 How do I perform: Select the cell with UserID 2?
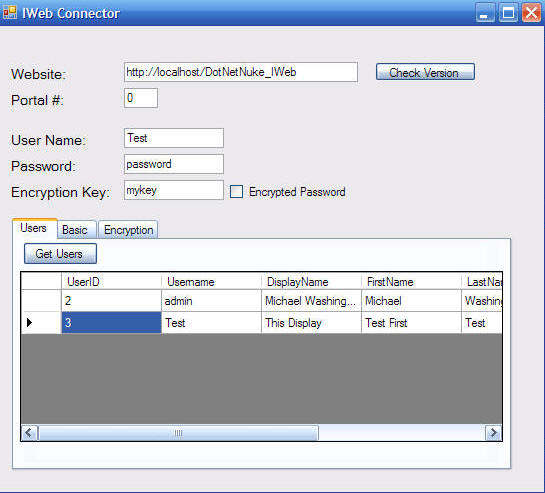coord(112,301)
